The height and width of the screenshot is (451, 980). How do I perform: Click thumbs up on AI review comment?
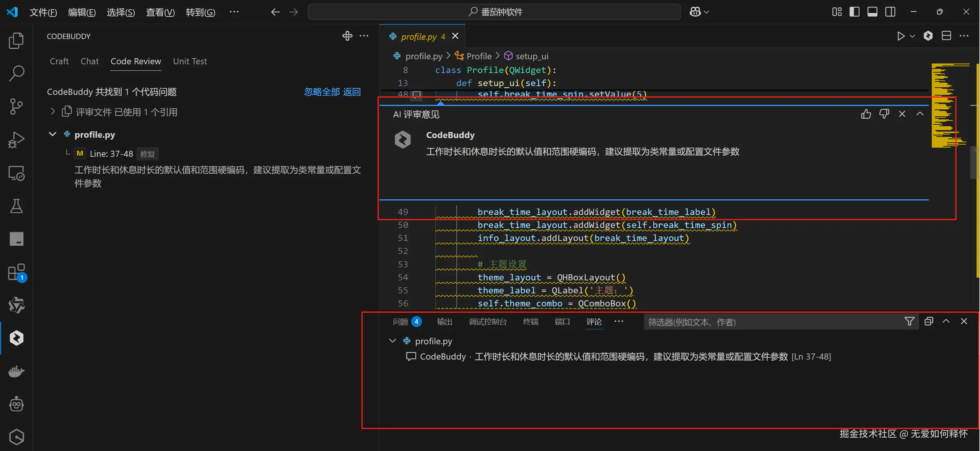[x=866, y=114]
